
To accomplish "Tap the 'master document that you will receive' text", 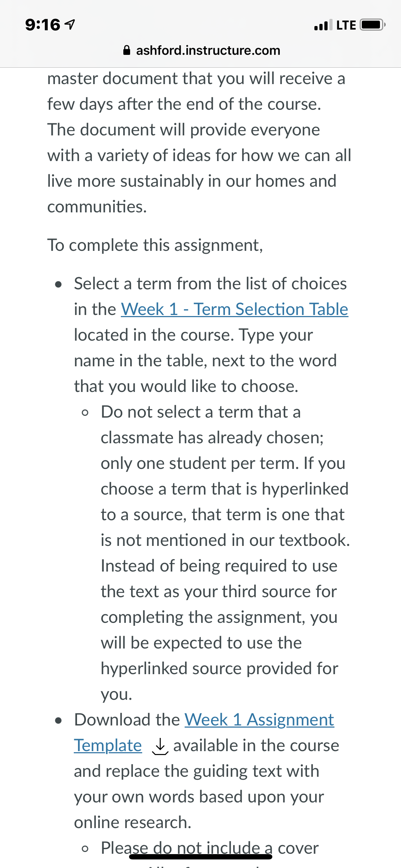I will pos(196,78).
